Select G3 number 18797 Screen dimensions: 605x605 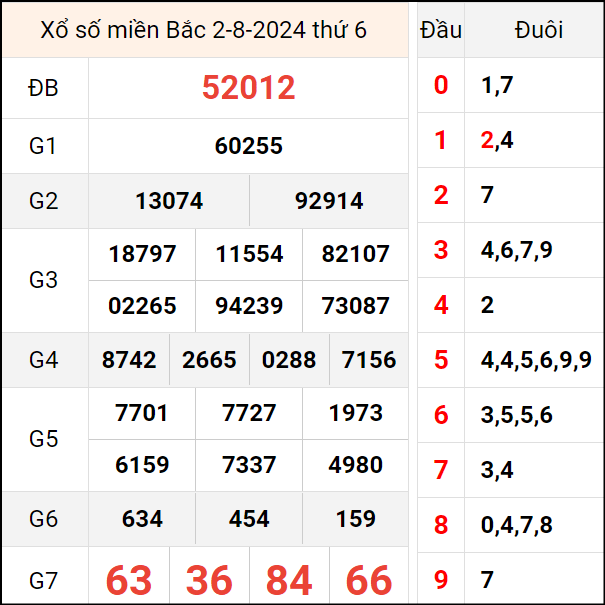(x=142, y=254)
